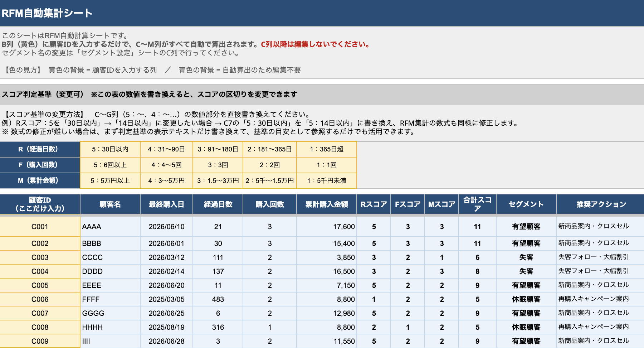Select the 3：1.5〜3万円 criteria cell
644x348 pixels.
click(218, 181)
